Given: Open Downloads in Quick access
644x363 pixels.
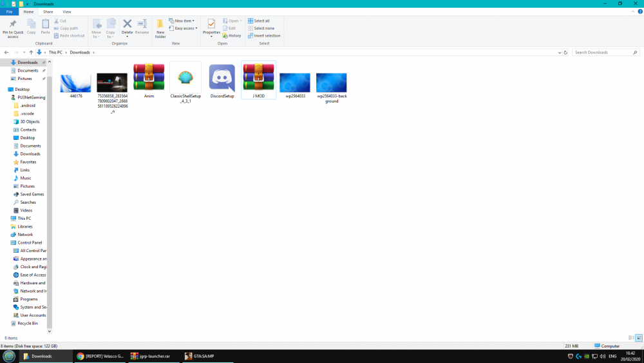Looking at the screenshot, I should point(27,63).
